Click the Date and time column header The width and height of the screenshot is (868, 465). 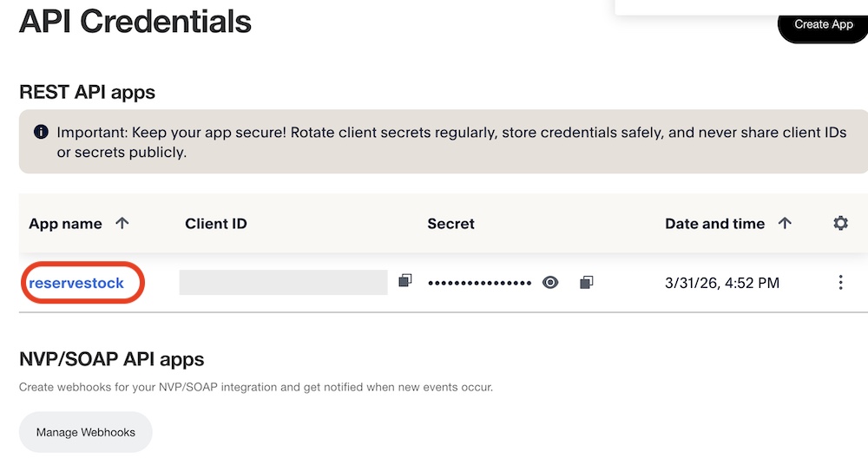[x=714, y=224]
